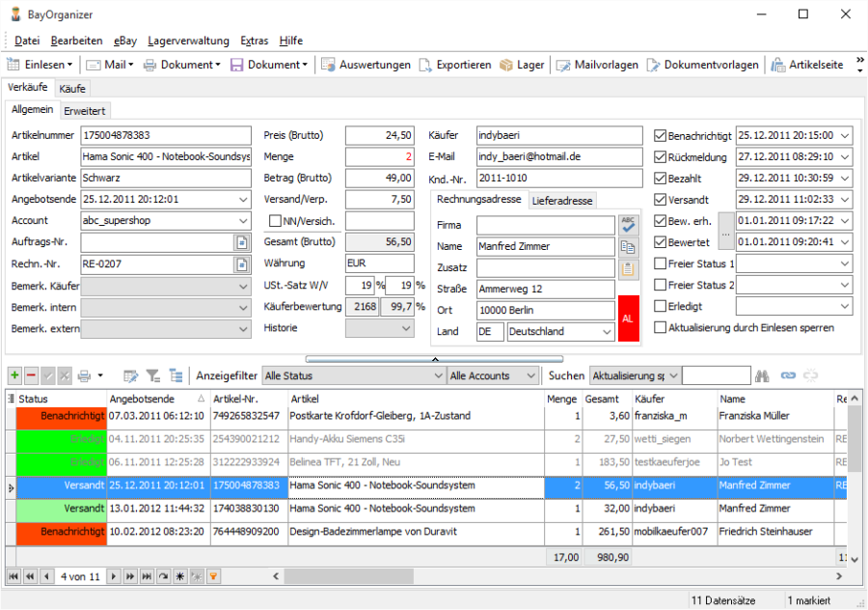The image size is (868, 610).
Task: Switch to the Lieferadresse tab
Action: pos(562,201)
